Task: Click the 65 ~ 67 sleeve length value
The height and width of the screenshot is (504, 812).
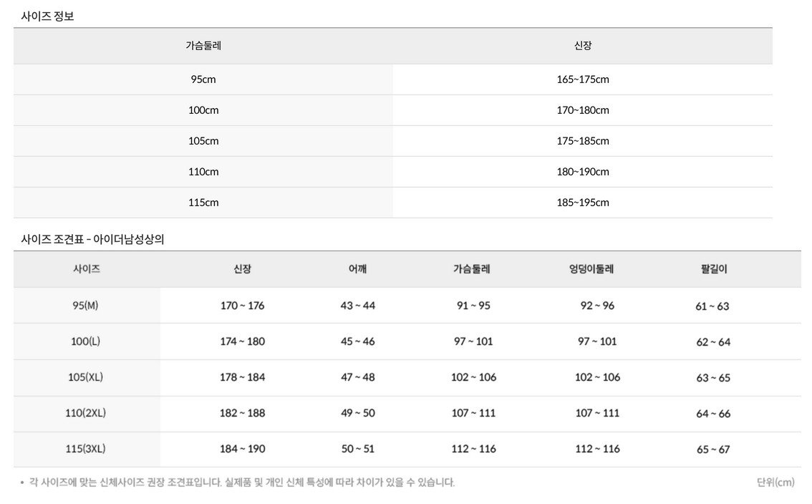Action: (x=713, y=450)
